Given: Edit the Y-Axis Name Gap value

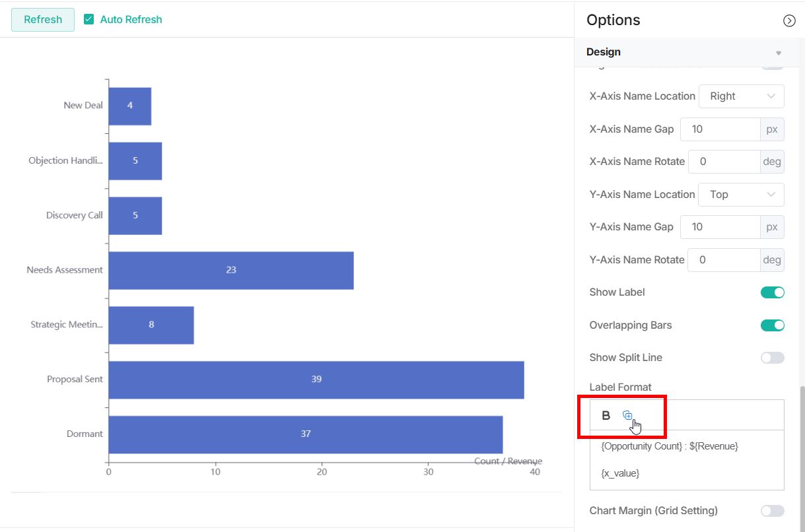Looking at the screenshot, I should 720,226.
